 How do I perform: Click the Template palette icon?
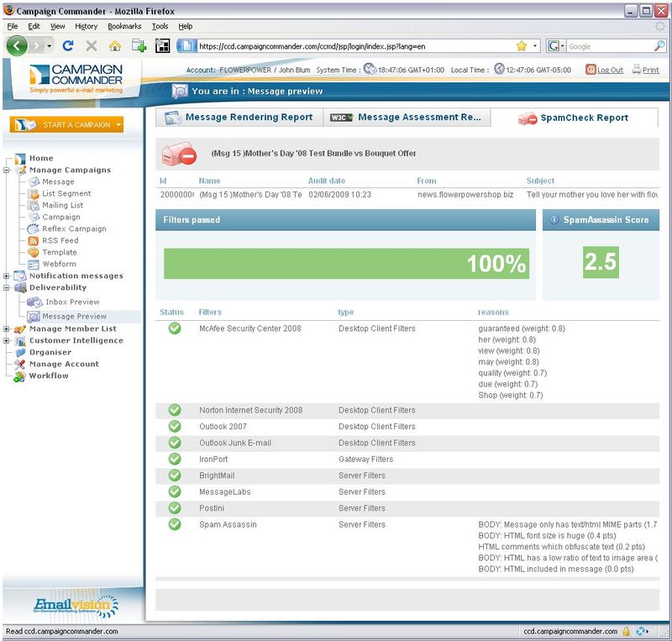[34, 253]
